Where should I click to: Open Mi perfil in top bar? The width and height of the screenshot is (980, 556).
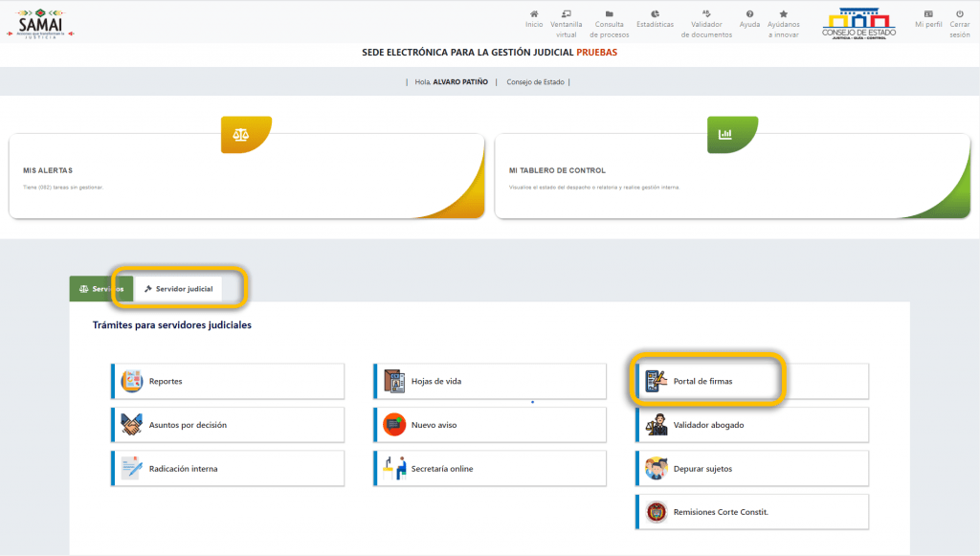927,14
